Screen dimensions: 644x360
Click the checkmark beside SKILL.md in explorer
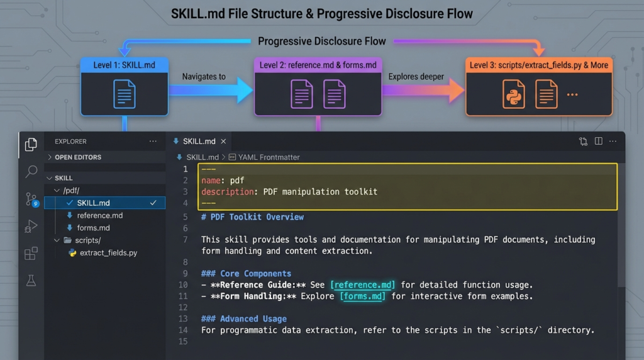[153, 203]
